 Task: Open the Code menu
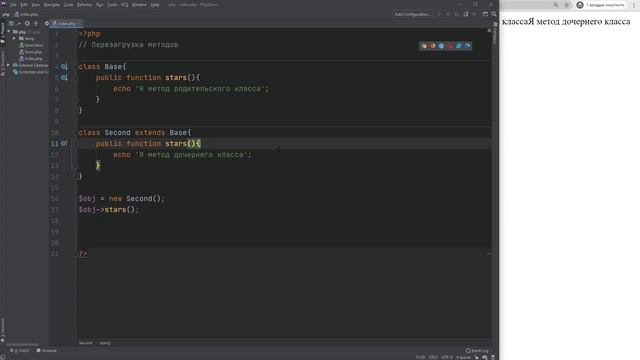[x=68, y=5]
